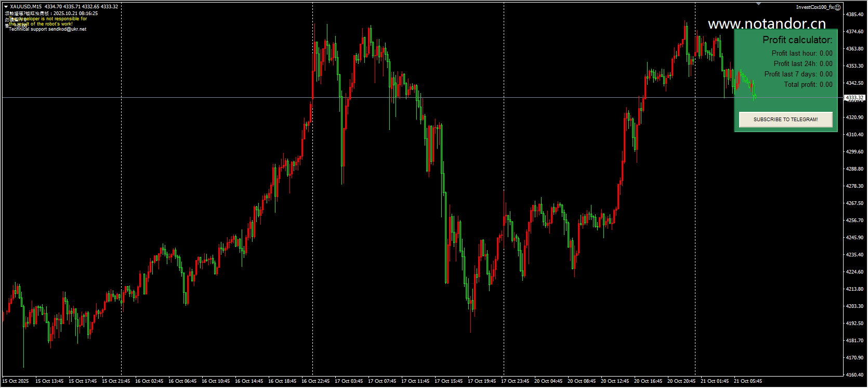The height and width of the screenshot is (388, 868).
Task: Click time axis label 17 Oct 11:45
Action: pyautogui.click(x=415, y=381)
